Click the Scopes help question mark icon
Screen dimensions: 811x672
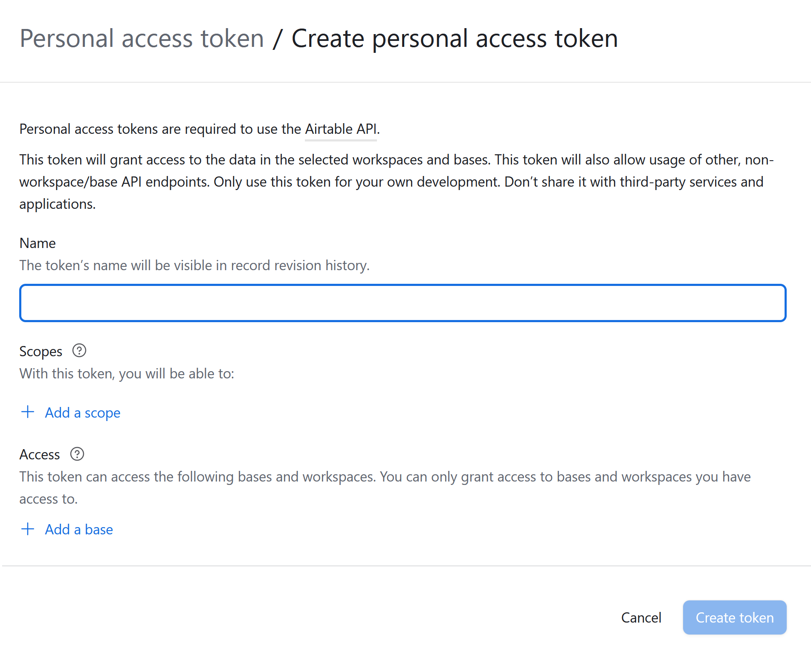[79, 351]
